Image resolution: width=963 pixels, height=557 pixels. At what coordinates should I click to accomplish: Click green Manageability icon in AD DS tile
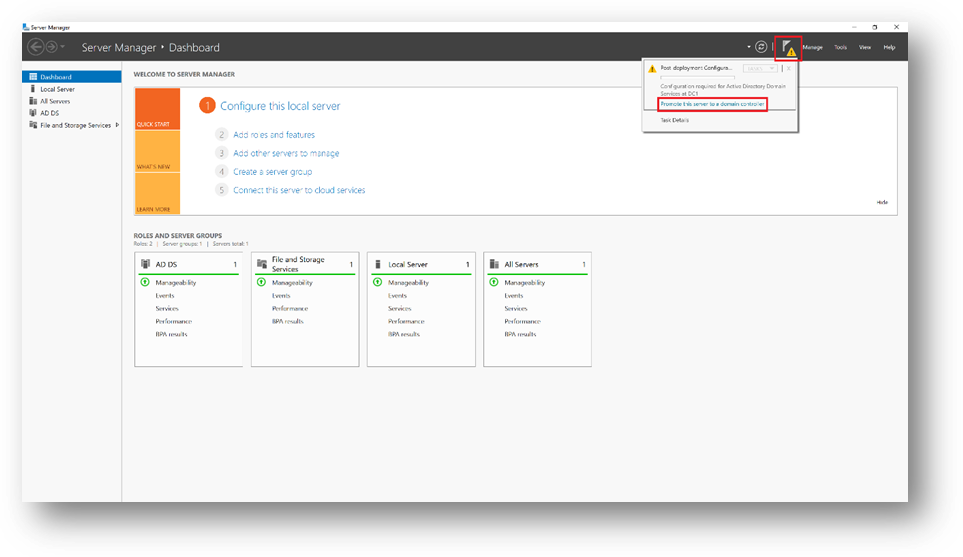(x=145, y=282)
